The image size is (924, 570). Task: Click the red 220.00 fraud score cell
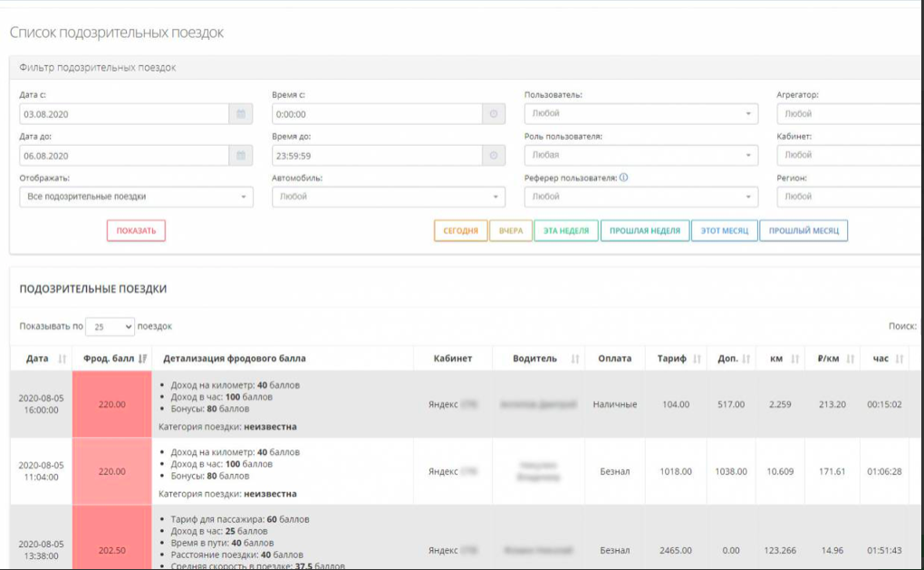[111, 405]
